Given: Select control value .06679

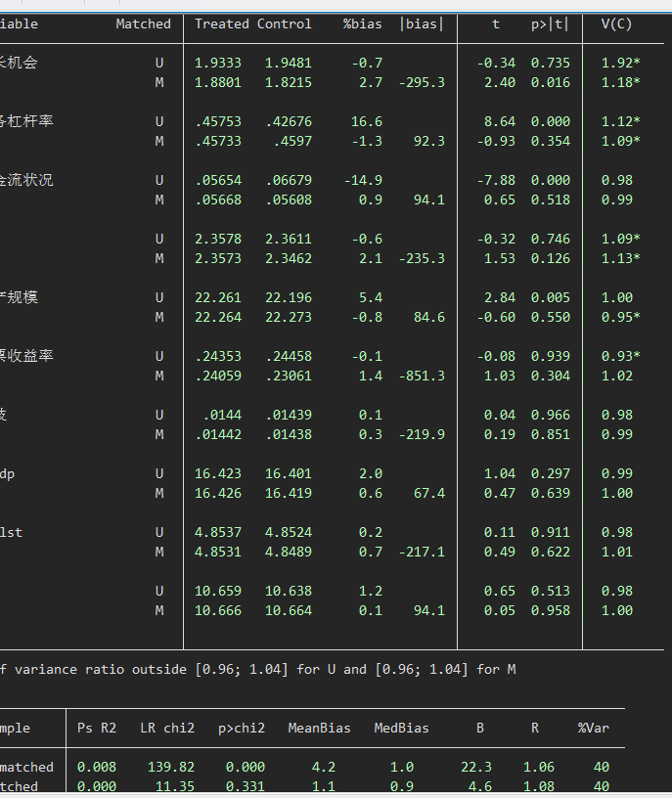Looking at the screenshot, I should click(x=289, y=180).
